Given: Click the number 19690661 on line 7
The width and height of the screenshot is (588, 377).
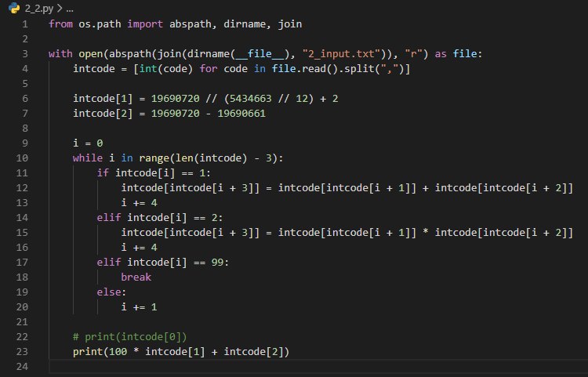Looking at the screenshot, I should (x=241, y=114).
